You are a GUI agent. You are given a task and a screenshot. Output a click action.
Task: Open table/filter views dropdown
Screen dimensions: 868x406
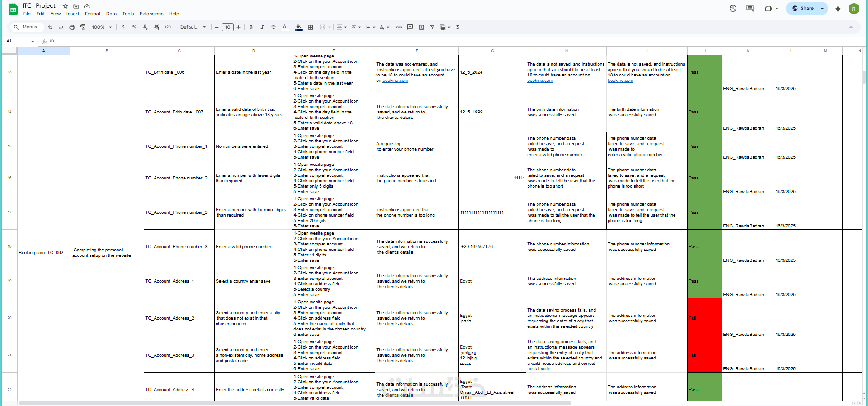[x=445, y=28]
